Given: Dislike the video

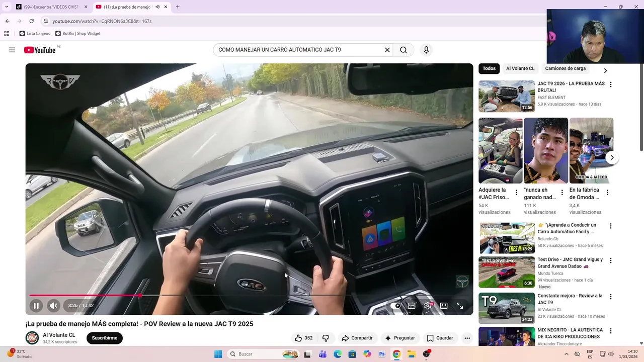Looking at the screenshot, I should coord(326,338).
